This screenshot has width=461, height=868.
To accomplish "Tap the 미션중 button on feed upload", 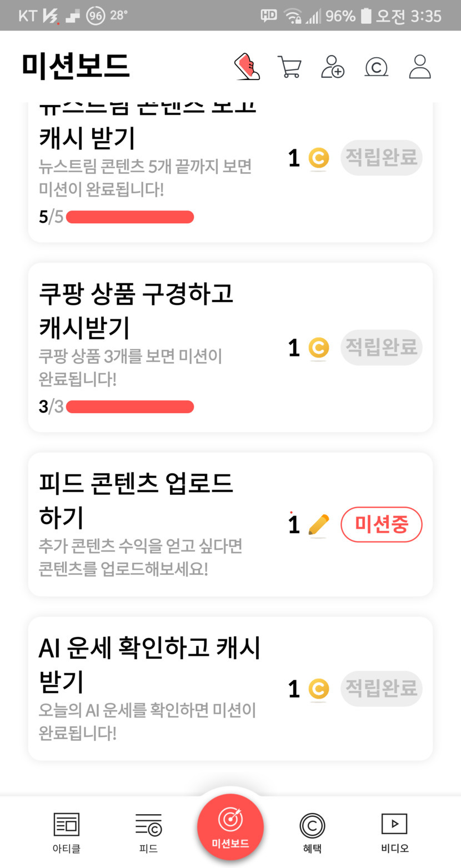I will click(x=381, y=524).
